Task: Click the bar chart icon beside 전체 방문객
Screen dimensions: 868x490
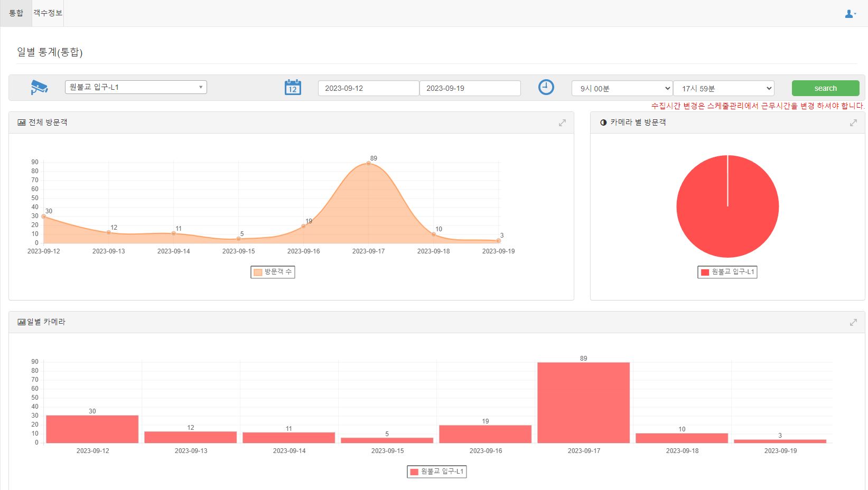Action: pyautogui.click(x=21, y=123)
